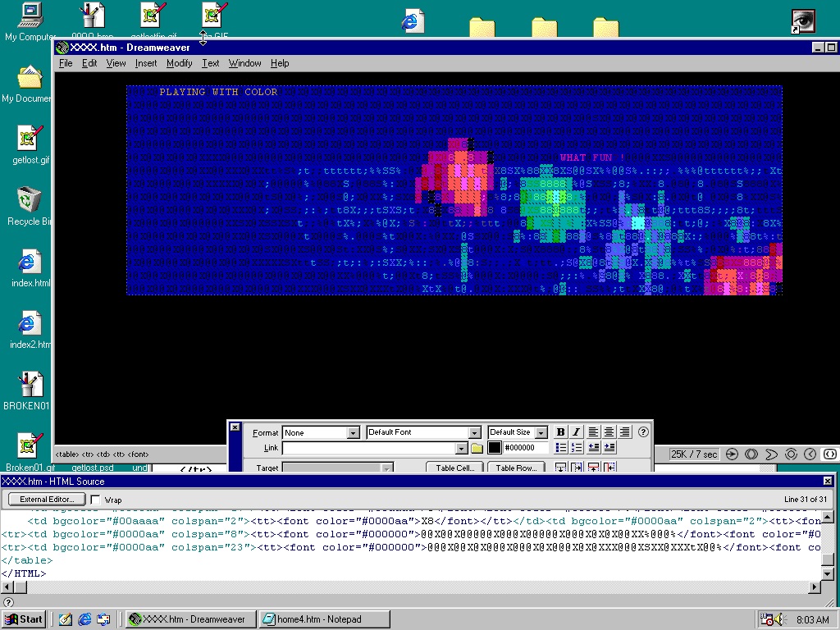Screen dimensions: 840x630
Task: Close the property inspector panel
Action: click(x=235, y=427)
